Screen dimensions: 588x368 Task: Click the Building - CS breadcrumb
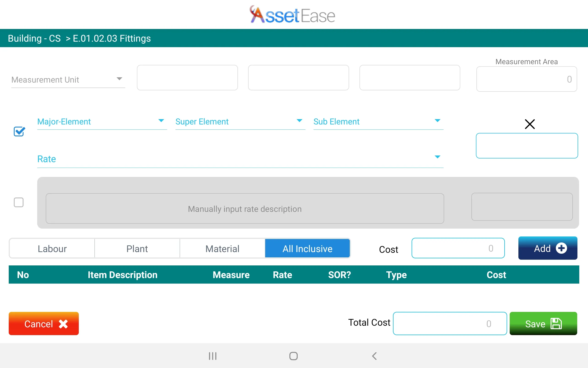pos(34,38)
